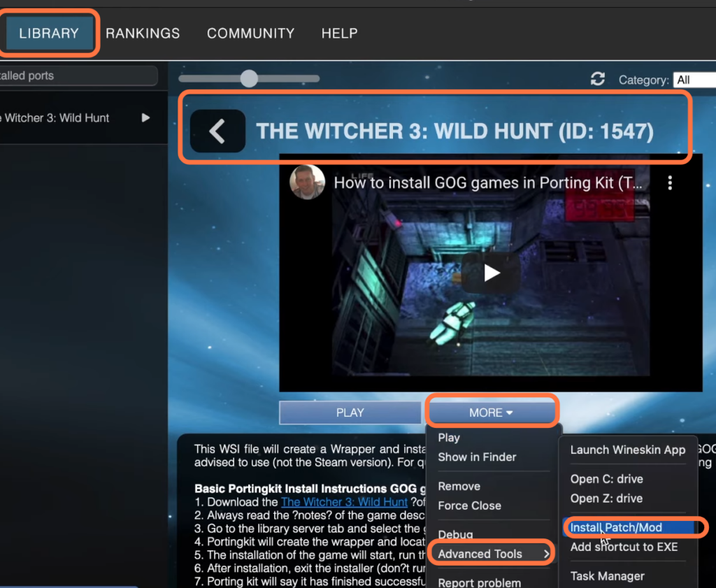The height and width of the screenshot is (588, 716).
Task: Select Show in Finder
Action: (x=477, y=457)
